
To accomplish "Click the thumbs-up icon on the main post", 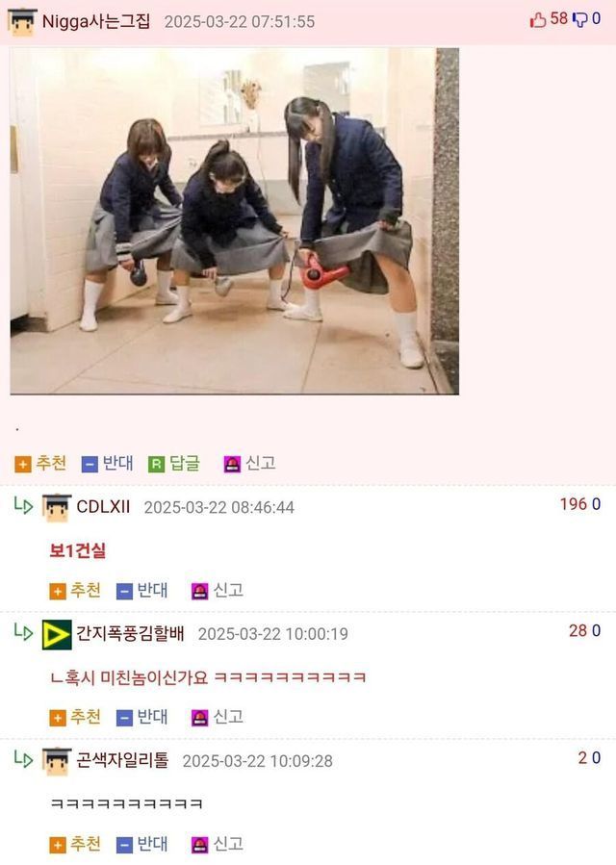I will tap(538, 20).
